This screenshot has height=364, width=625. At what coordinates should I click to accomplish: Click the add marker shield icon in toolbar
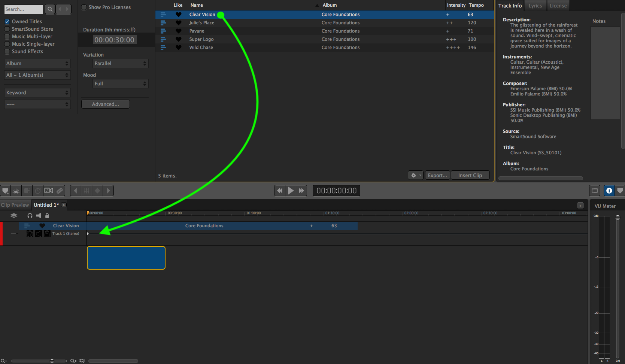(5, 191)
